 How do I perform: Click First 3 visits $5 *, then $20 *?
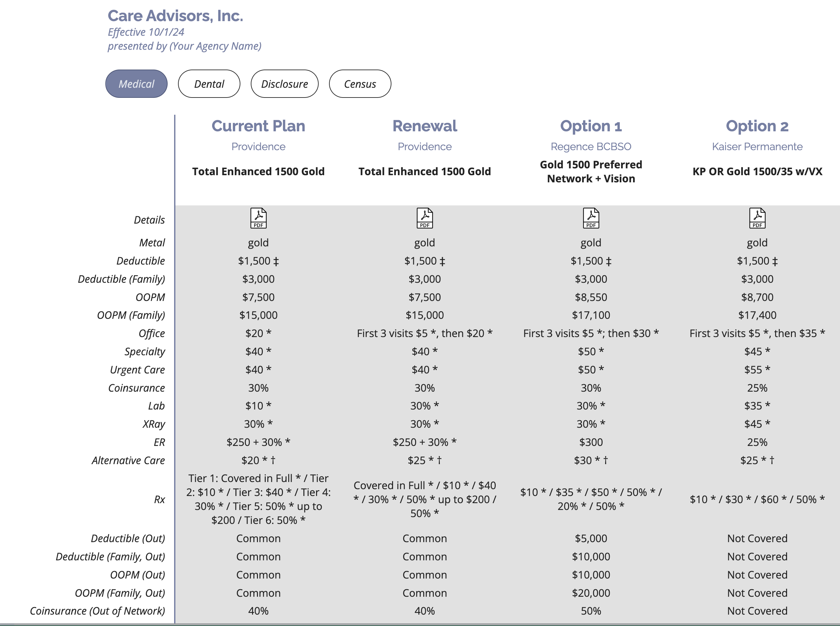coord(425,333)
